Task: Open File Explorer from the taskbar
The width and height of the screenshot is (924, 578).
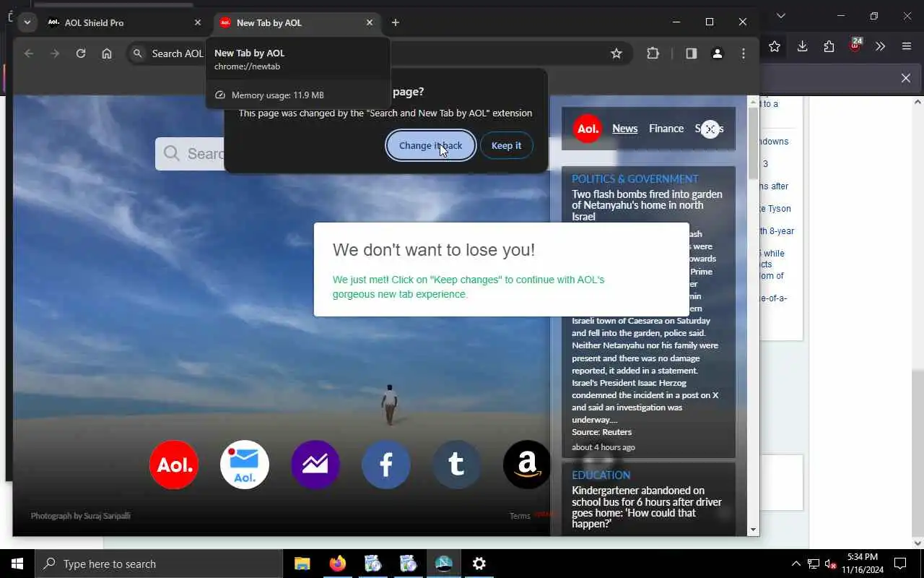Action: pyautogui.click(x=302, y=564)
